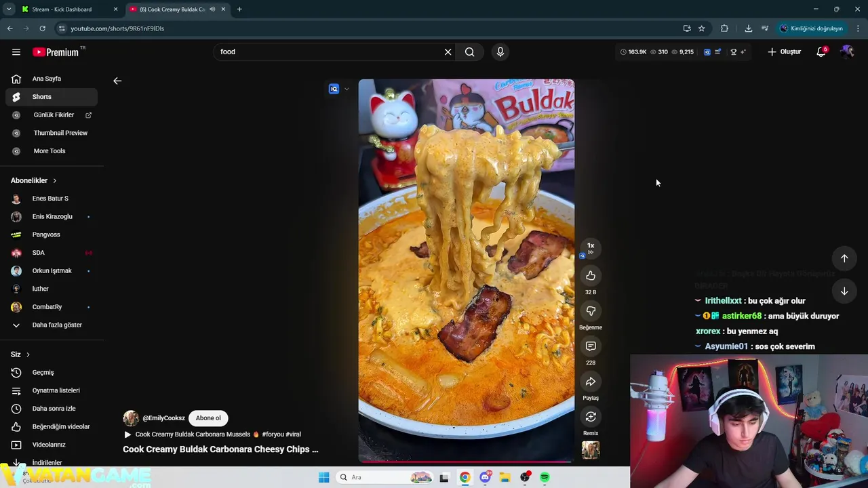Open comments showing 228

591,346
